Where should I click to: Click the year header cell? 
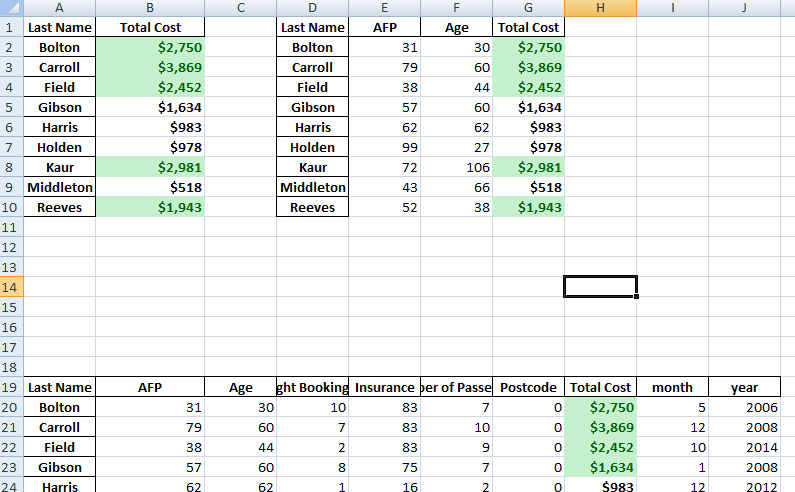pos(744,387)
